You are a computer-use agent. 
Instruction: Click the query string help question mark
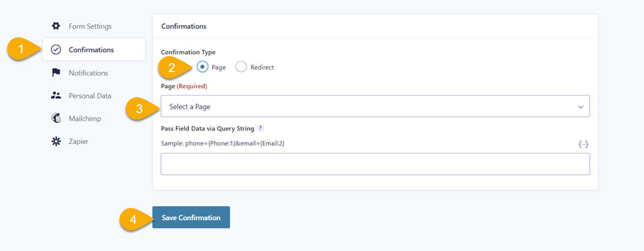tap(260, 128)
